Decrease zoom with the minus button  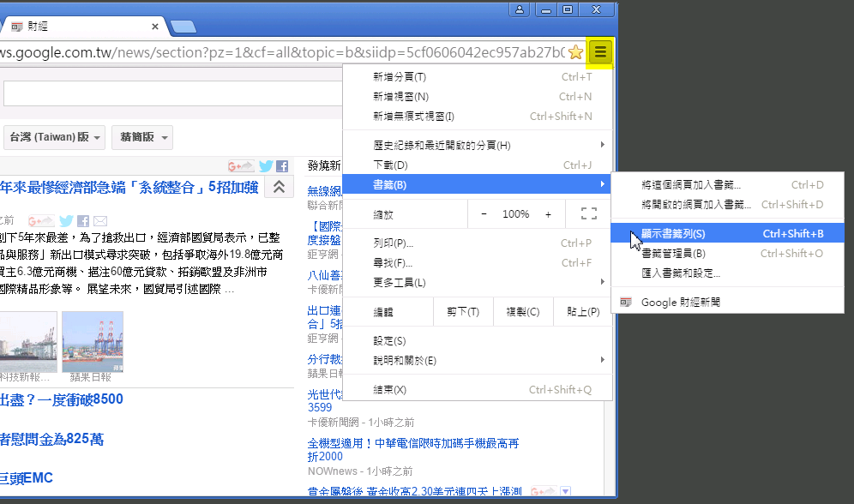(484, 214)
